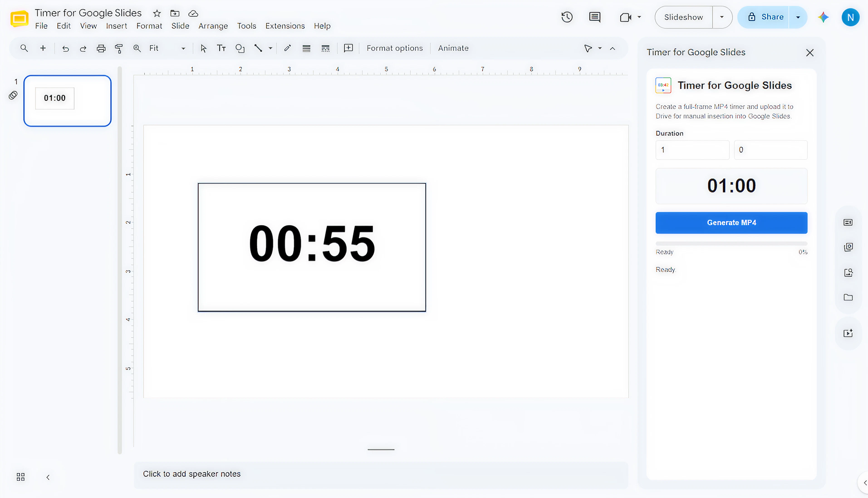868x498 pixels.
Task: Expand the Slideshow options dropdown
Action: [722, 17]
